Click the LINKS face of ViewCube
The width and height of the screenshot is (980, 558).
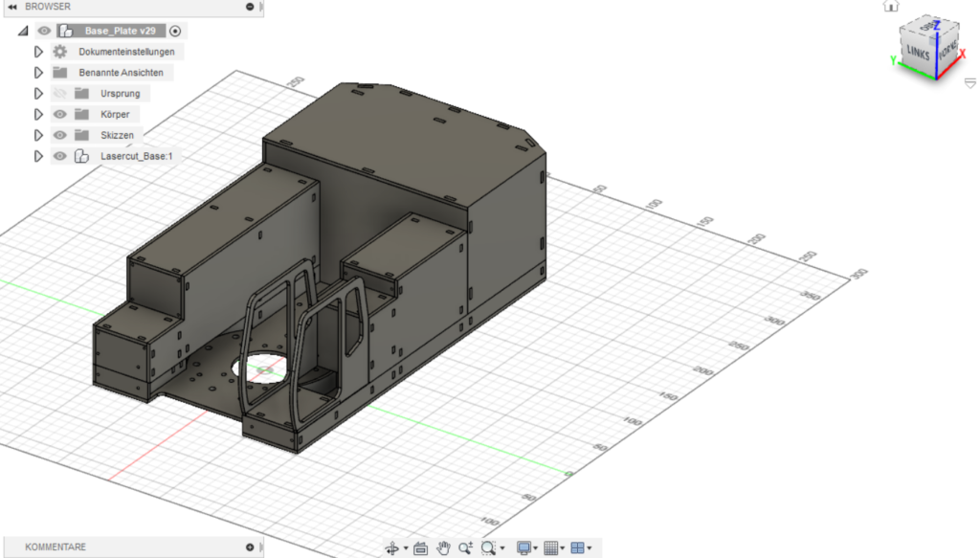[x=918, y=54]
